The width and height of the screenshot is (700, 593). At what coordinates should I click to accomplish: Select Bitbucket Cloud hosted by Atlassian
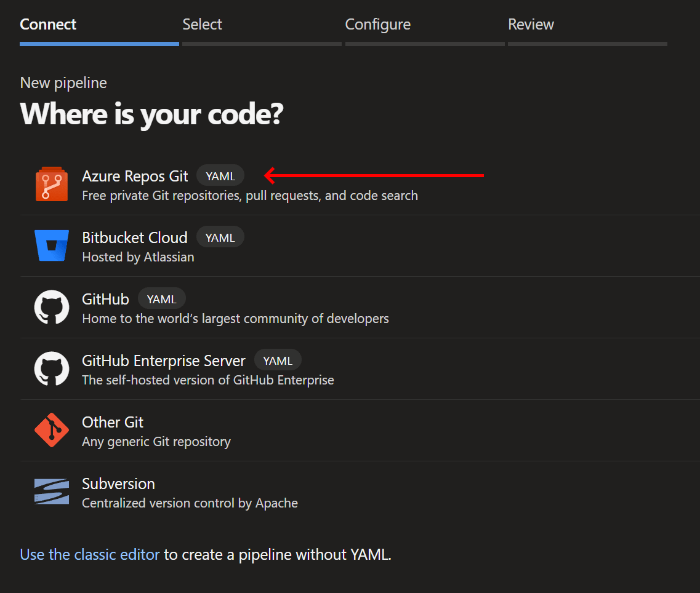[x=135, y=237]
